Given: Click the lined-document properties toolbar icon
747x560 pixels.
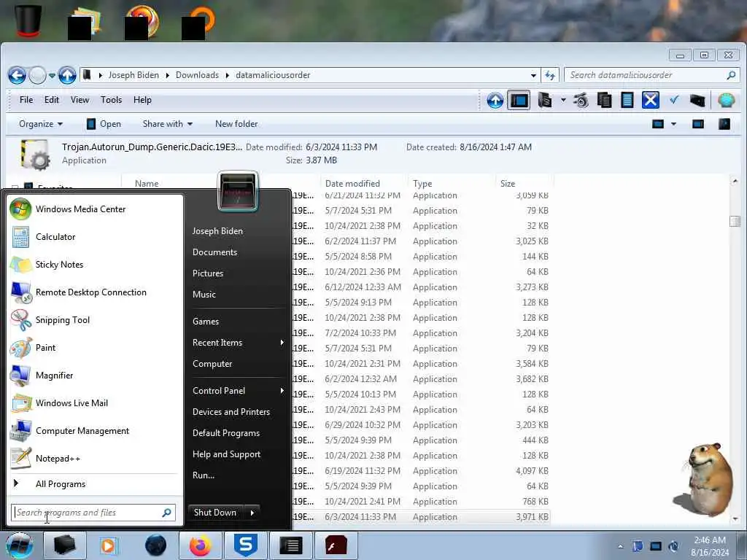Looking at the screenshot, I should (x=627, y=101).
